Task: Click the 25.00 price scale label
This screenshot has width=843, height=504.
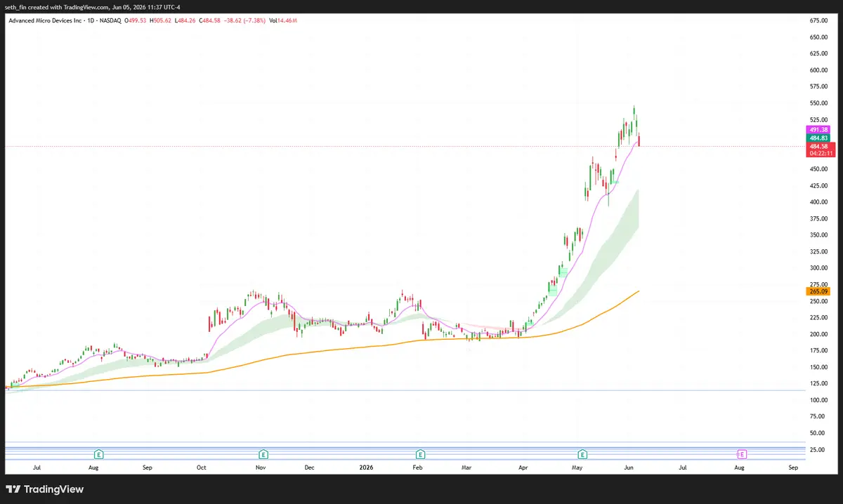Action: coord(818,449)
